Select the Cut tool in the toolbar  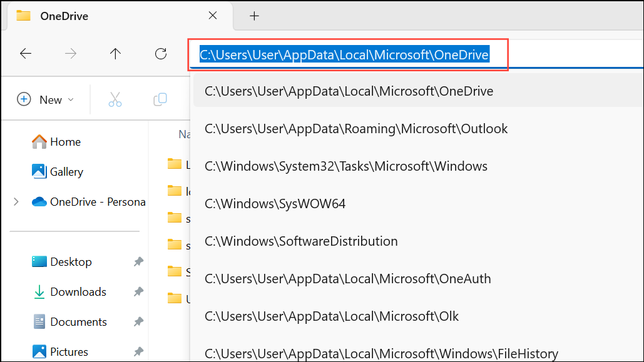click(115, 99)
